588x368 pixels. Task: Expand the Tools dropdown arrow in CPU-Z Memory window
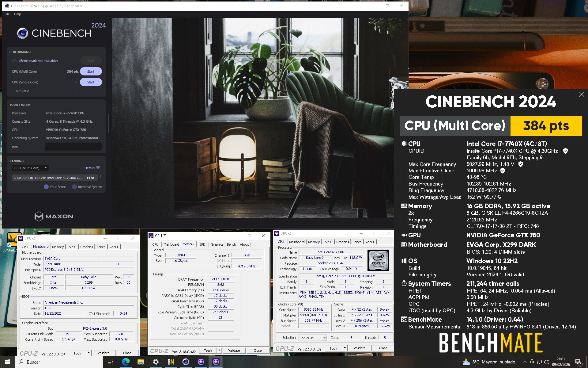(x=219, y=350)
